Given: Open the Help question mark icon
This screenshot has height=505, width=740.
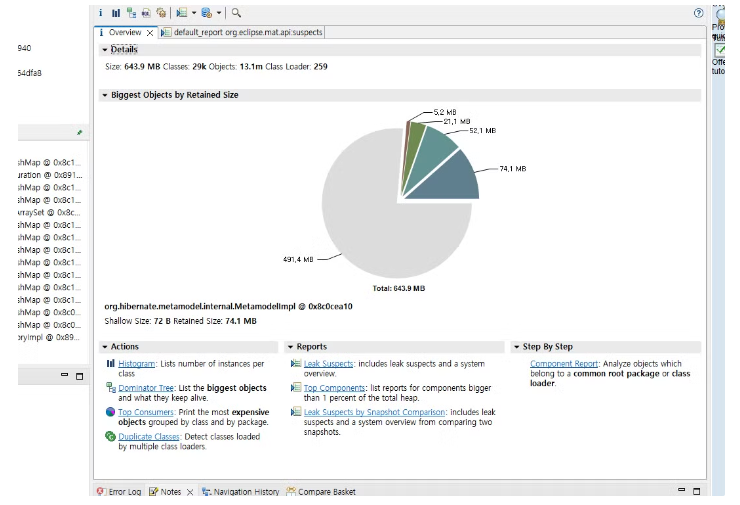Looking at the screenshot, I should (x=698, y=13).
